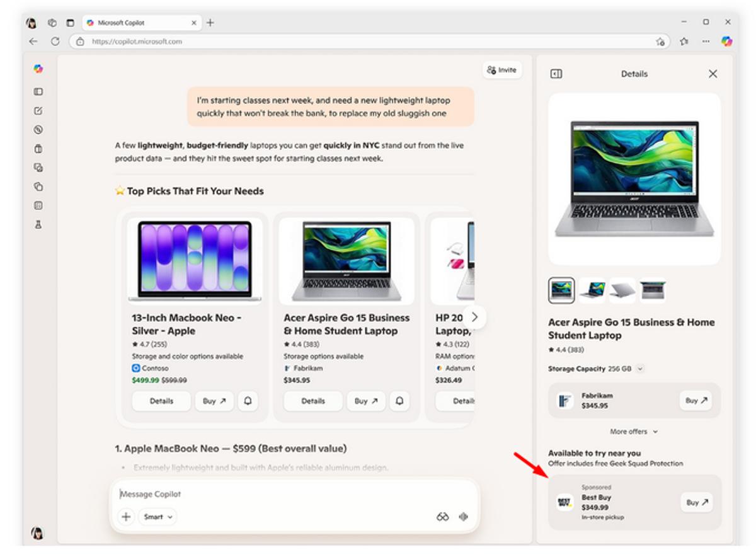This screenshot has width=756, height=557.
Task: Set price alert bell on the Acer Aspire card
Action: pyautogui.click(x=400, y=401)
